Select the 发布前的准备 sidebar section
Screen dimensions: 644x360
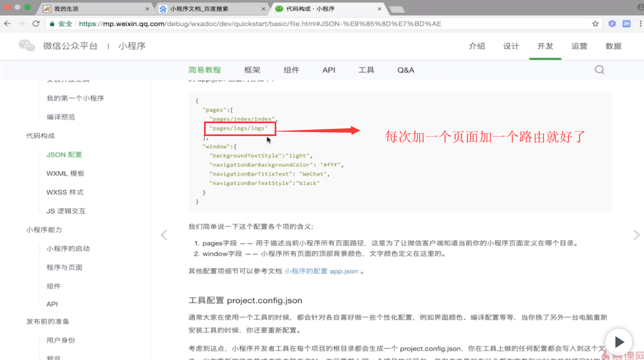coord(48,321)
